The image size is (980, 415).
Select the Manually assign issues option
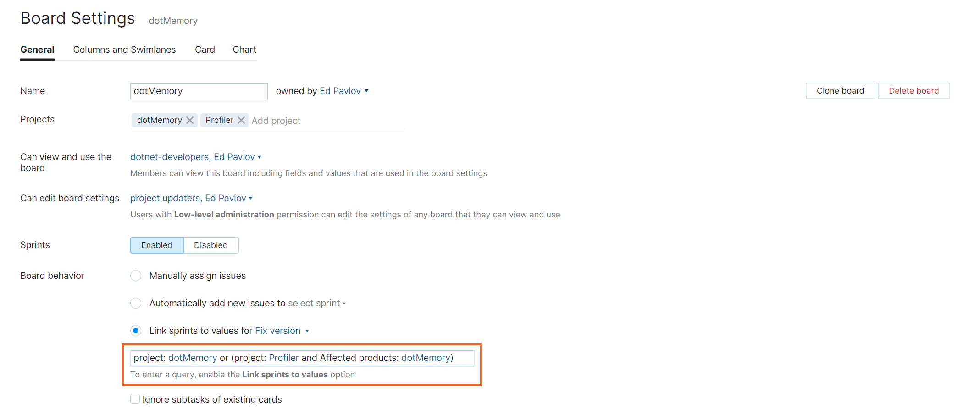pyautogui.click(x=136, y=276)
